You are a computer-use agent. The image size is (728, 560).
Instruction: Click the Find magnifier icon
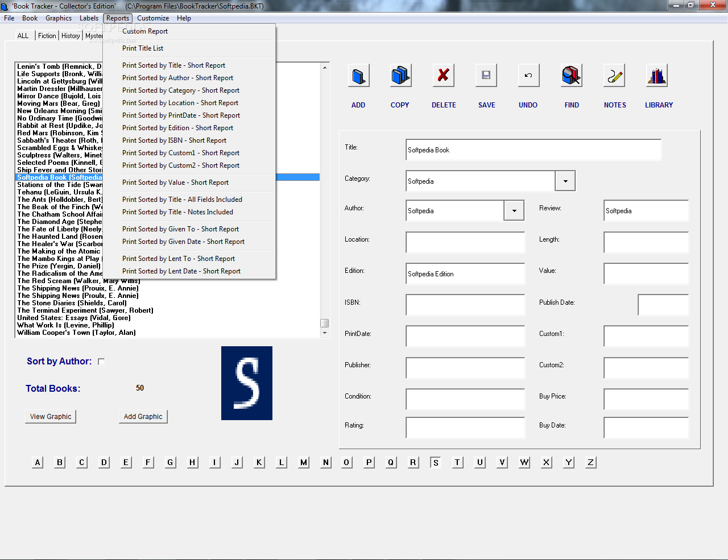coord(572,76)
